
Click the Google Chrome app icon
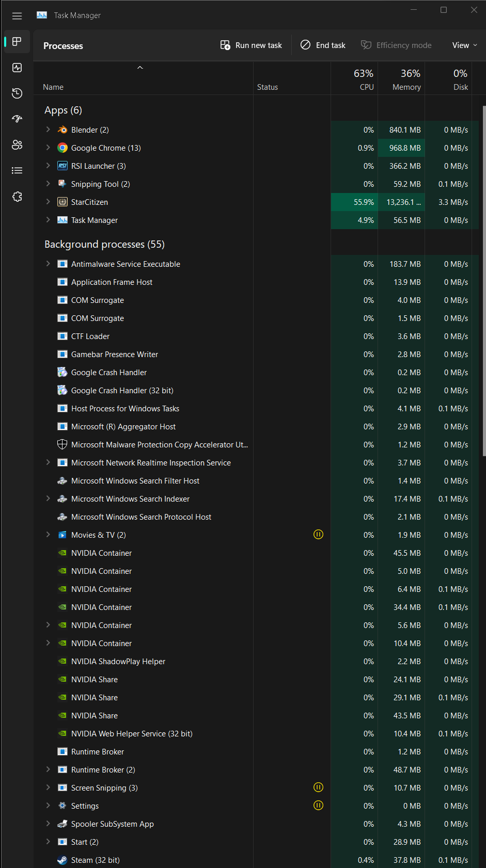click(62, 148)
